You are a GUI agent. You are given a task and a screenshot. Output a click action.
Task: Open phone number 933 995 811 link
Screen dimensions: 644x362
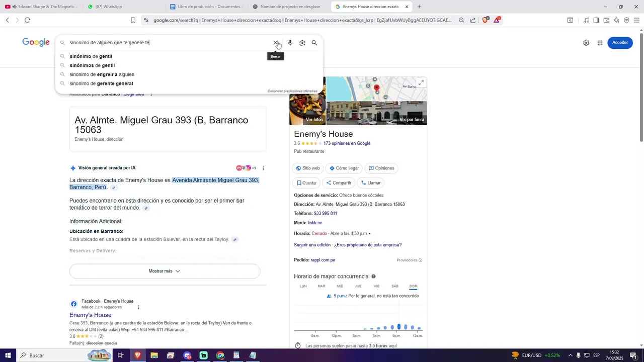click(x=326, y=214)
